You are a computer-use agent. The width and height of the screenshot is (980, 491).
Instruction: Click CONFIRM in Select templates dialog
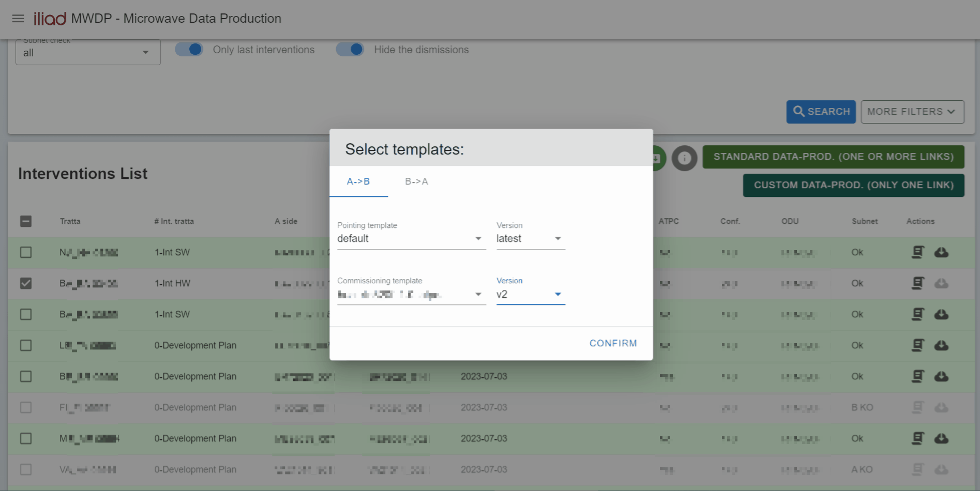(613, 343)
